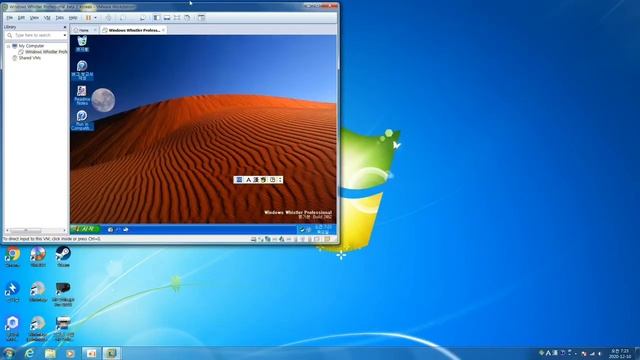Viewport: 640px width, 360px height.
Task: Click the orange Pause VM button
Action: [88, 18]
